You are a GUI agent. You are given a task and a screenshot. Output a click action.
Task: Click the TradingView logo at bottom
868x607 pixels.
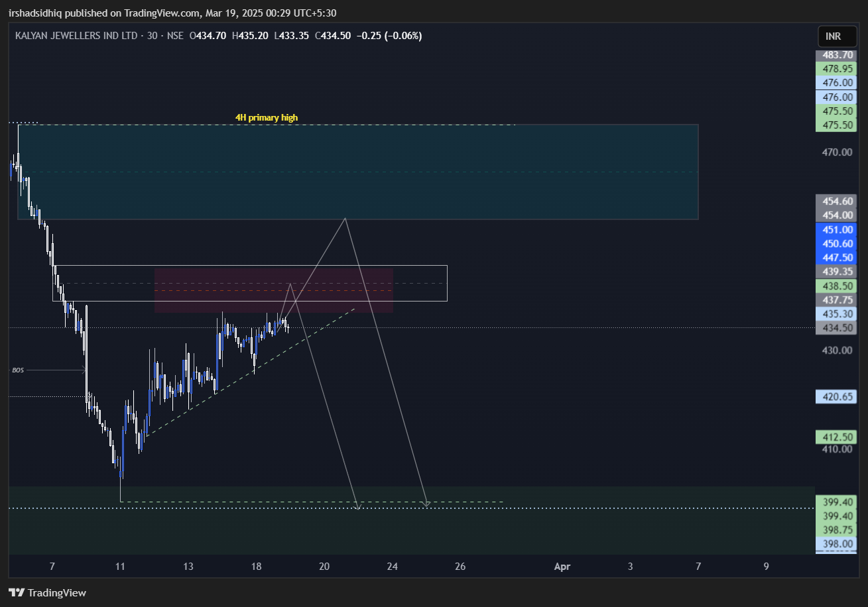tap(47, 592)
